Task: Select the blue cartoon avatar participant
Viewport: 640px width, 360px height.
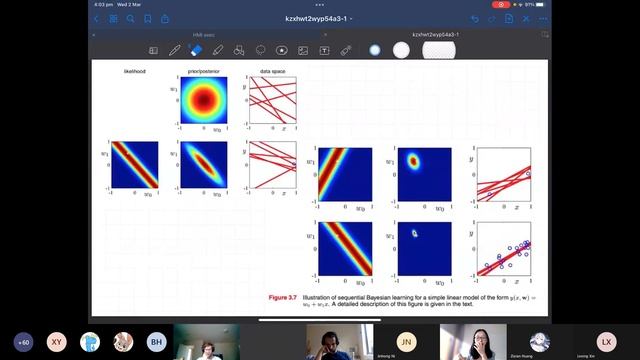Action: tap(90, 342)
